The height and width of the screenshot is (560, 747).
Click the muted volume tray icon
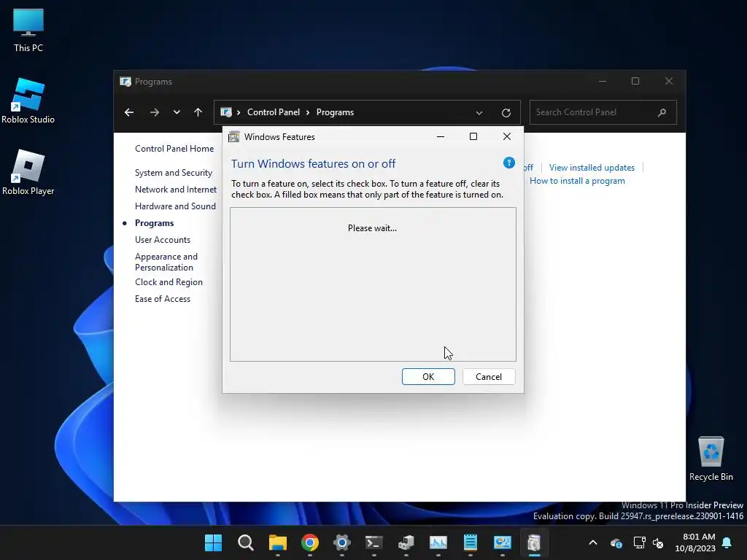click(x=658, y=542)
